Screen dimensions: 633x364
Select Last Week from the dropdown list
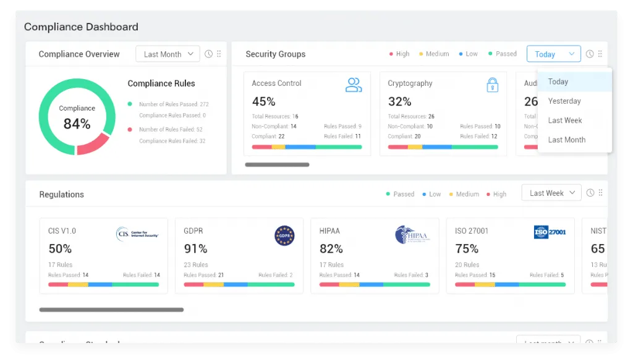(x=575, y=121)
